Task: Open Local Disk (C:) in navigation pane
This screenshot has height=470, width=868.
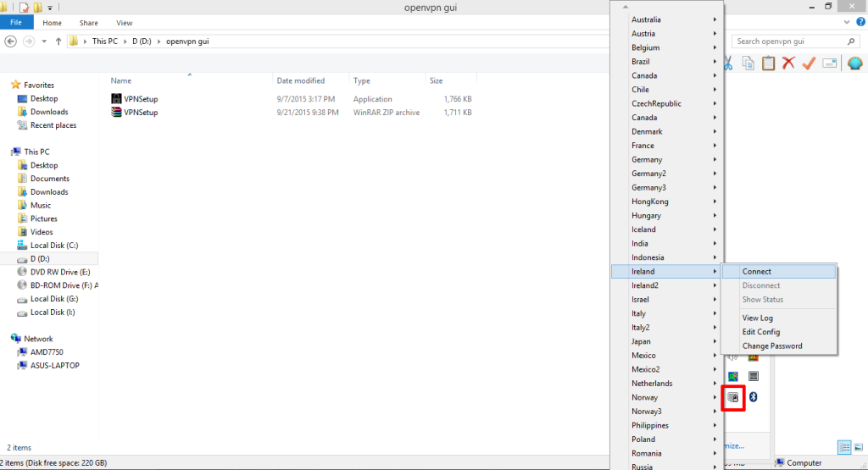Action: click(x=54, y=245)
